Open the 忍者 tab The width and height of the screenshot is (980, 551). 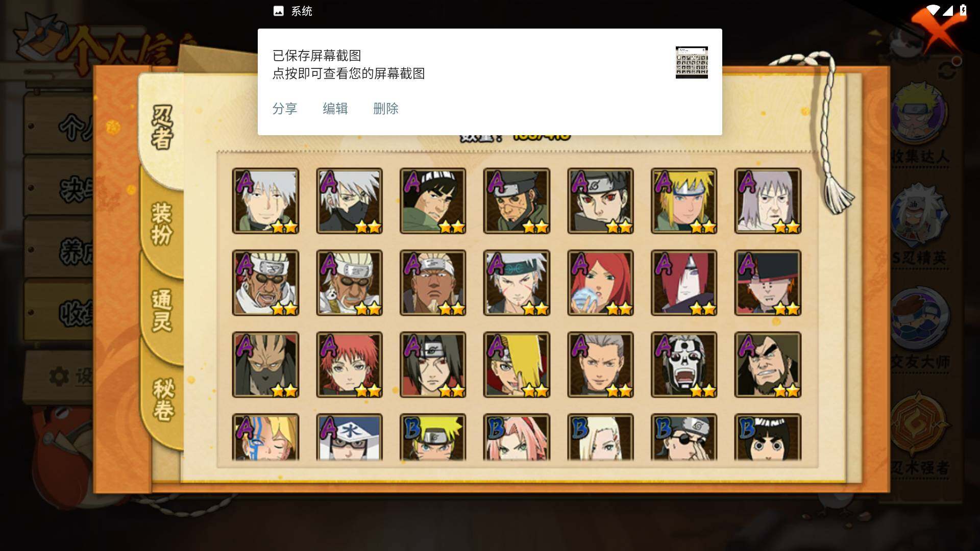(162, 128)
